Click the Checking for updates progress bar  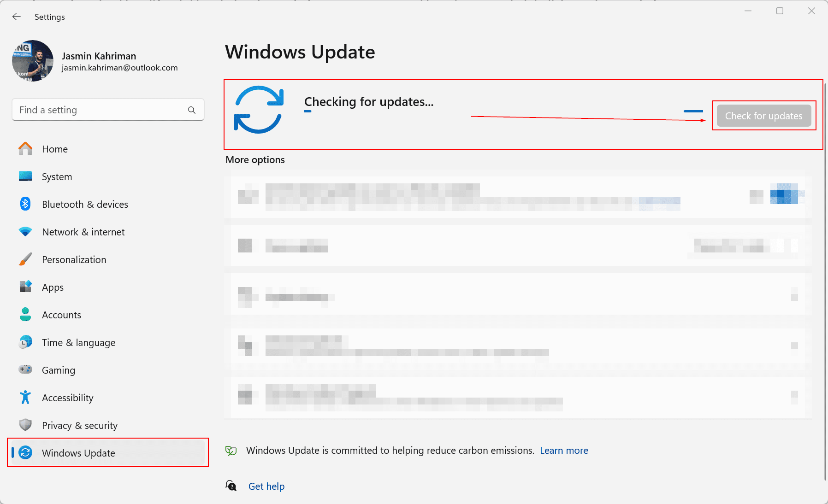[503, 111]
